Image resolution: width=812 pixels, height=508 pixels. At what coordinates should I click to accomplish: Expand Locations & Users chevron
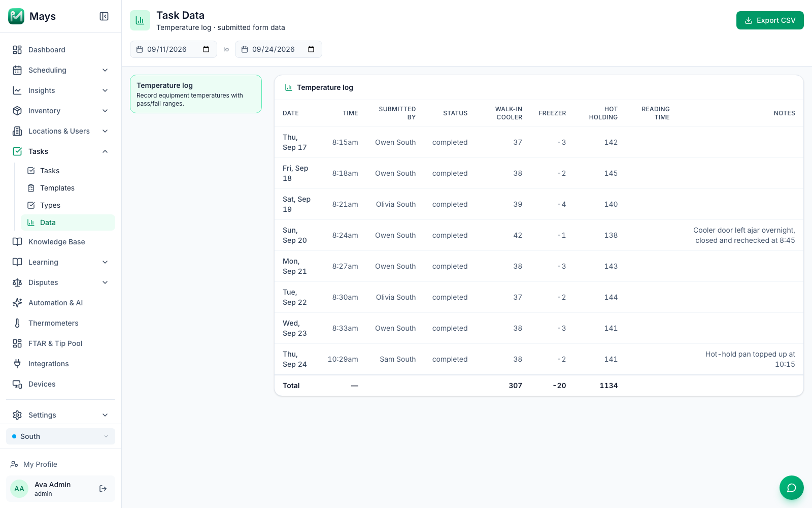coord(105,131)
